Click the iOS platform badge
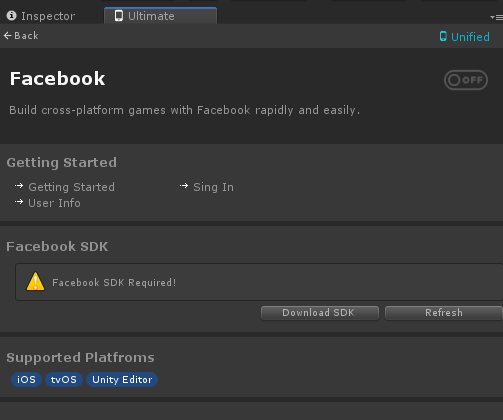Screen dimensions: 503x420 tap(26, 379)
